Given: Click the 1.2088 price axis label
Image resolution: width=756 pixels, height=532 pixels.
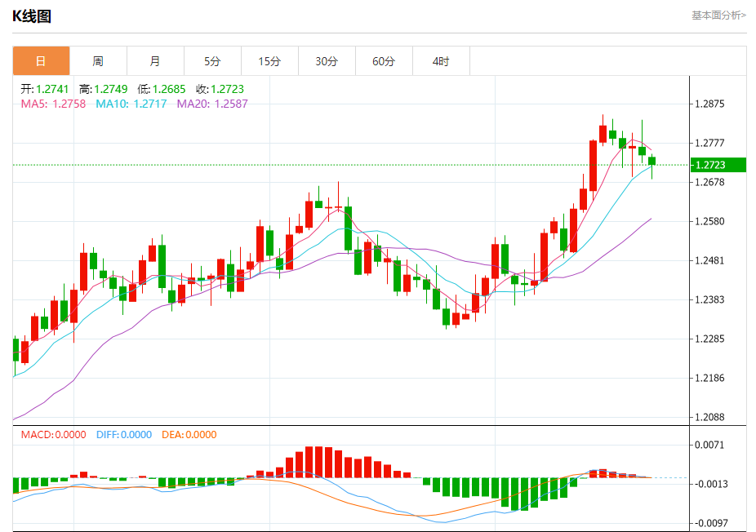Looking at the screenshot, I should click(x=709, y=417).
